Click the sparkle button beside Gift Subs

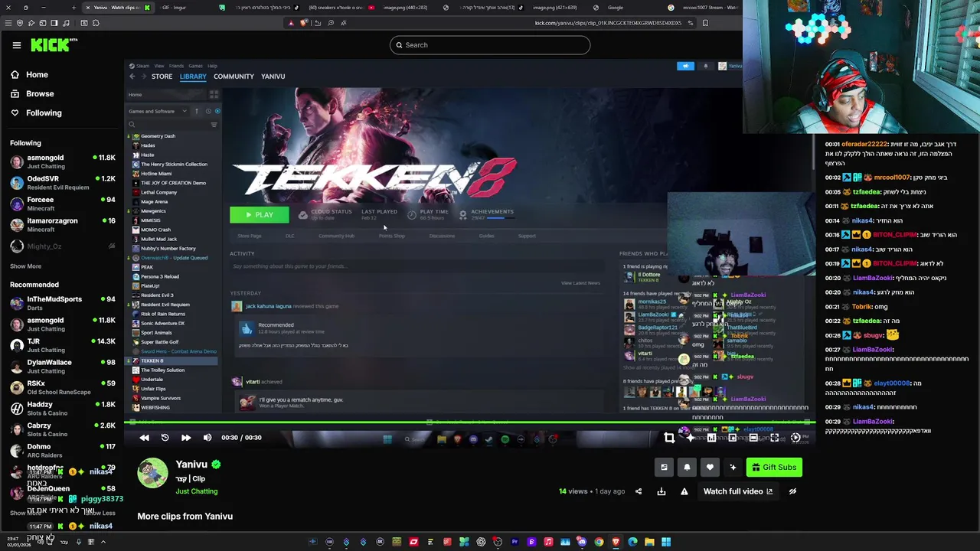tap(733, 468)
